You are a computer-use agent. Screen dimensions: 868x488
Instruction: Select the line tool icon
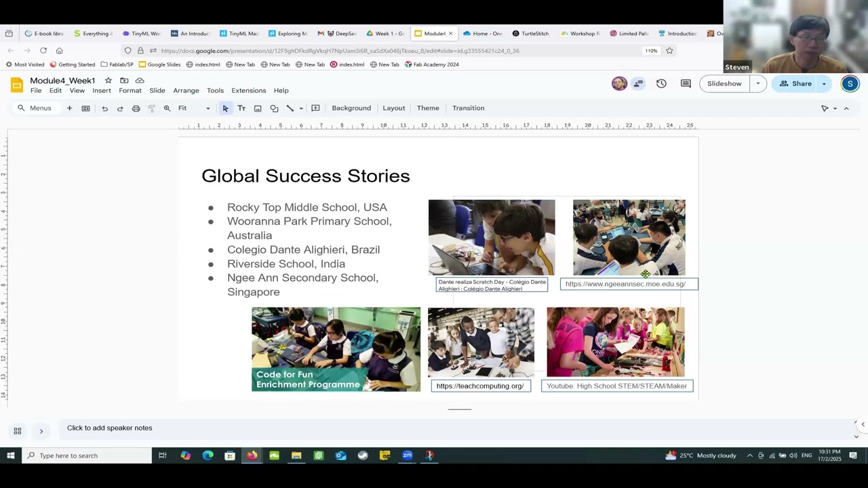click(290, 108)
